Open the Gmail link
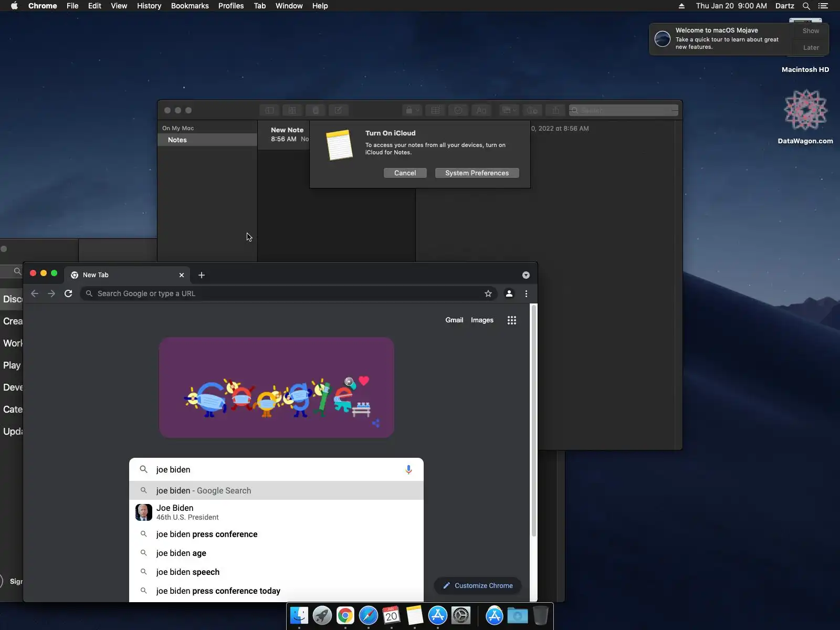 [454, 320]
